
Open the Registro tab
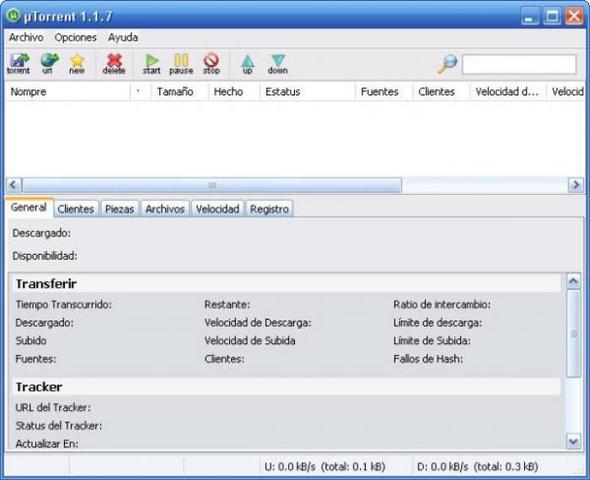(269, 209)
